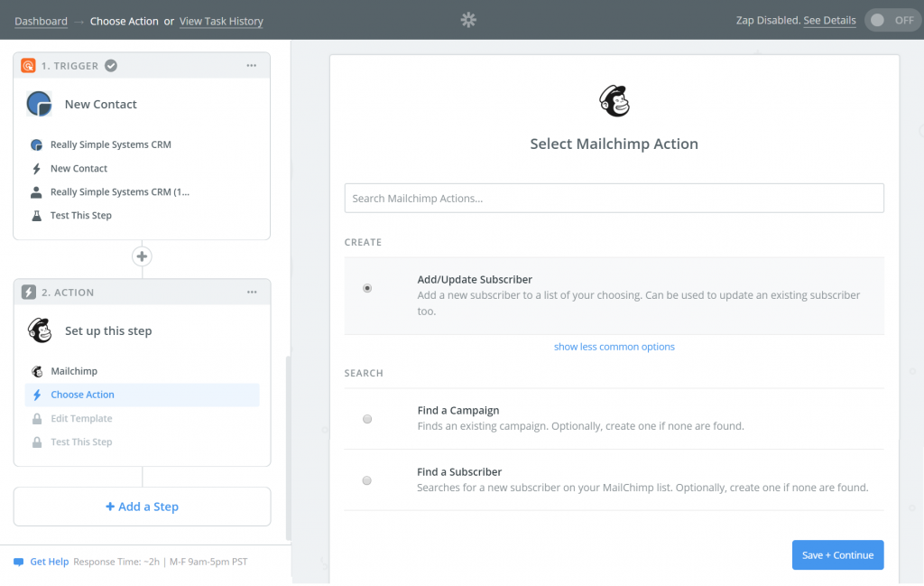Choose the Find a Campaign option
The height and width of the screenshot is (586, 924).
367,419
